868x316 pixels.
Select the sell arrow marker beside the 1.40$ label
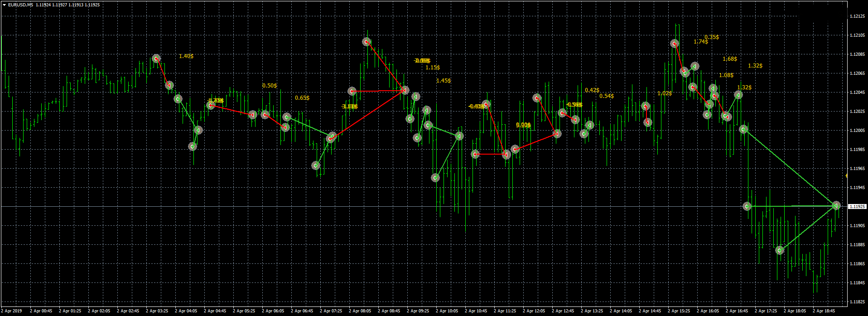156,58
